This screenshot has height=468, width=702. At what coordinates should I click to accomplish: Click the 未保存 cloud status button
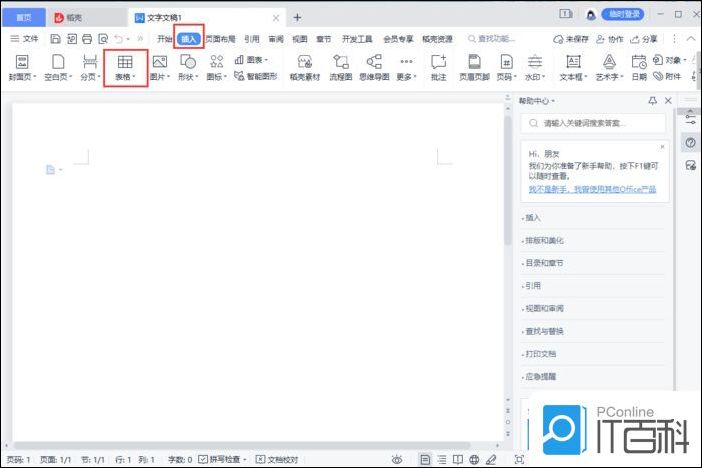[x=571, y=39]
